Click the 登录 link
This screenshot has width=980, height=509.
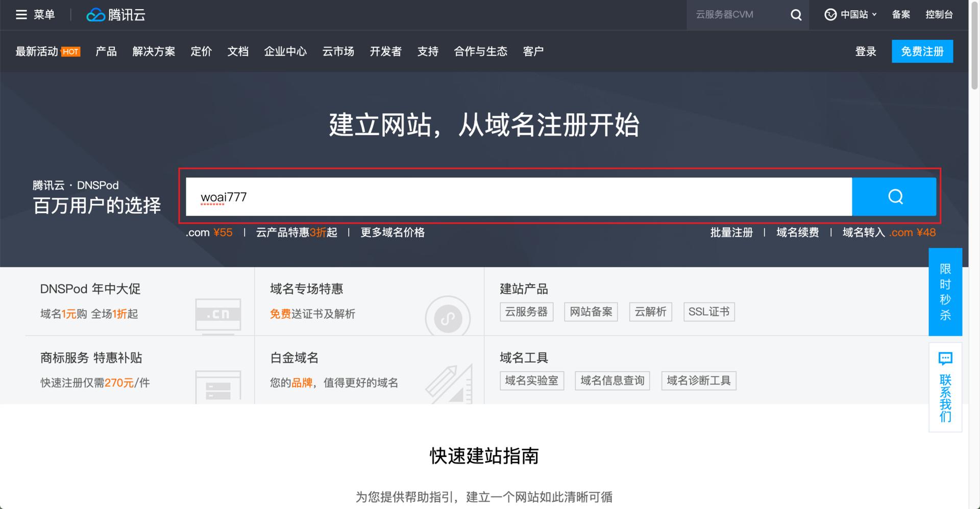pyautogui.click(x=865, y=51)
